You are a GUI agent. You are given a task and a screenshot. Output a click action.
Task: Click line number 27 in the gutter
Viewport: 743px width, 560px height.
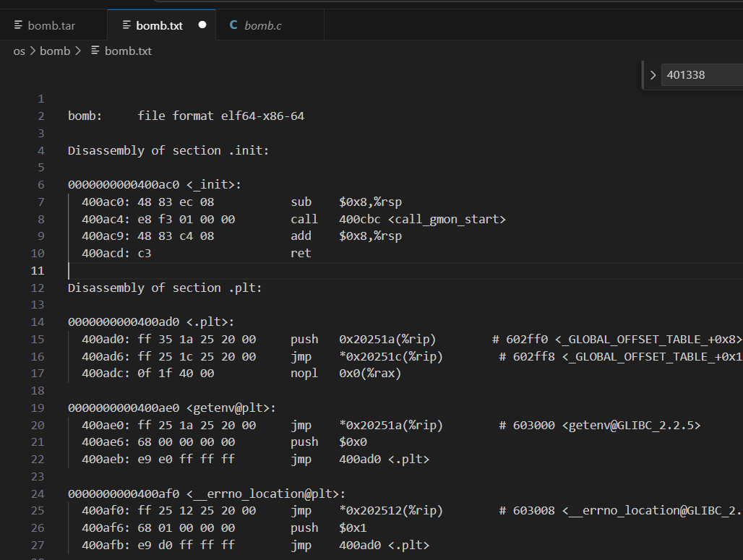click(37, 545)
